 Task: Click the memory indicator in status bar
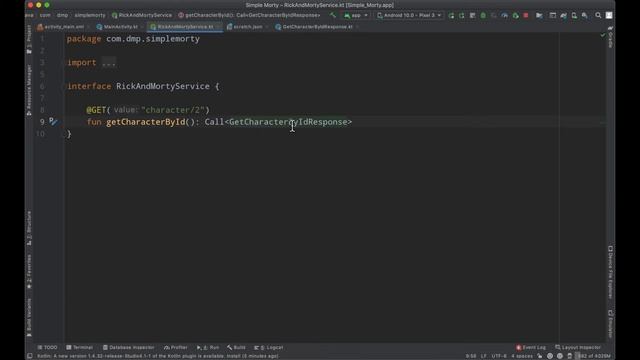(593, 356)
